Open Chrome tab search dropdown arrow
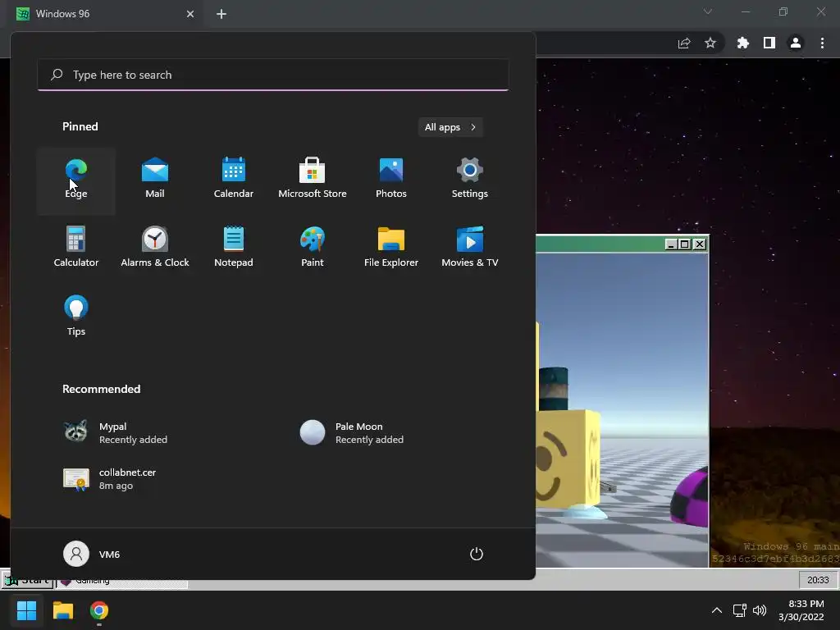840x630 pixels. 708,11
